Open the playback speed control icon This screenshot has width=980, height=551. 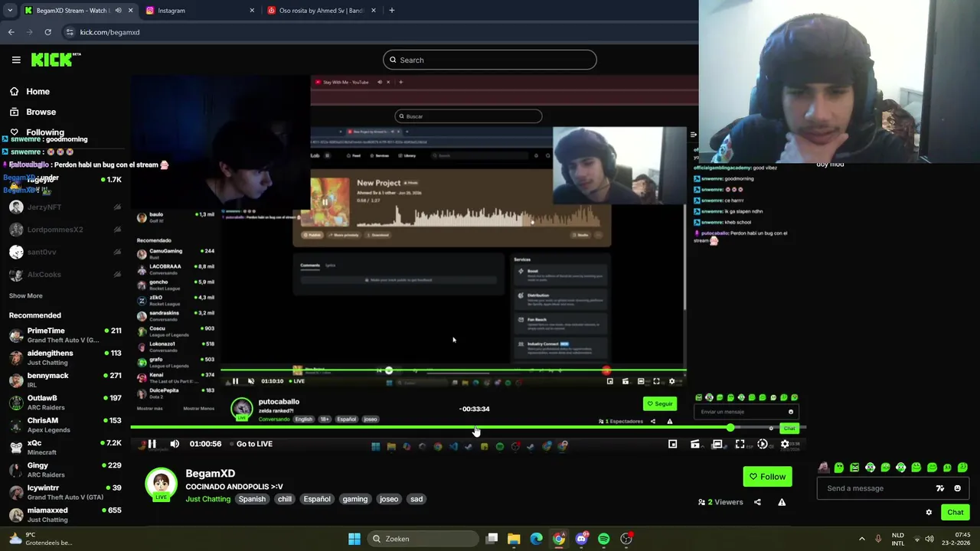(763, 444)
